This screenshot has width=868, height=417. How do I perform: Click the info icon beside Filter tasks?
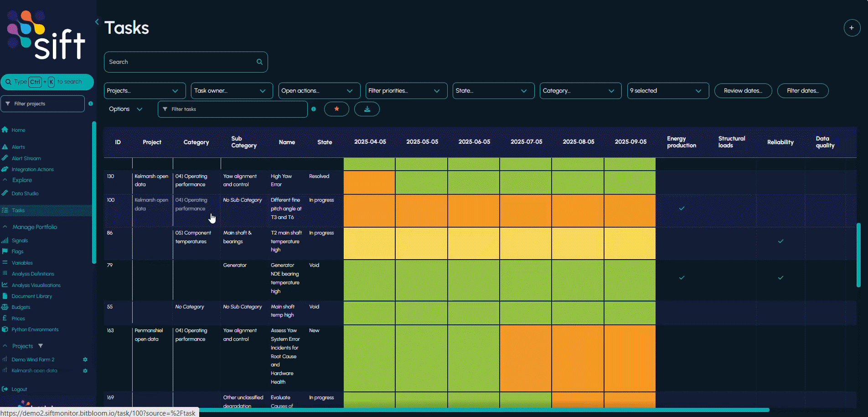(314, 109)
